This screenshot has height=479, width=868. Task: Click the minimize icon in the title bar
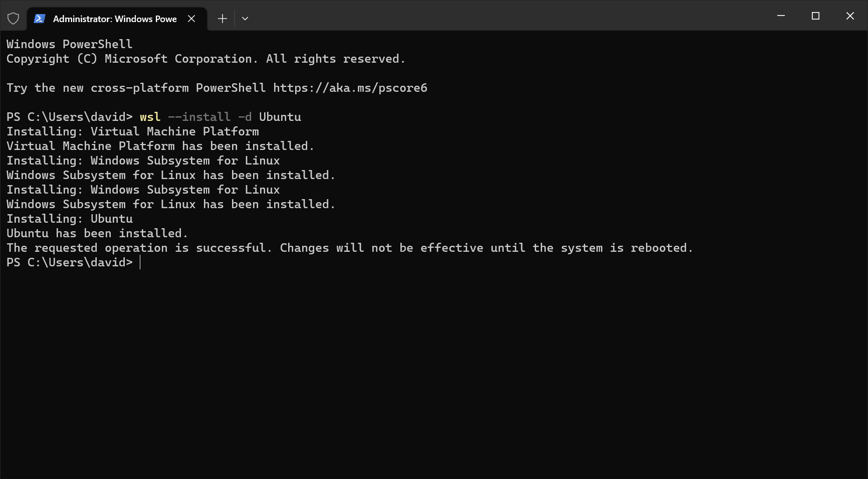pos(781,16)
